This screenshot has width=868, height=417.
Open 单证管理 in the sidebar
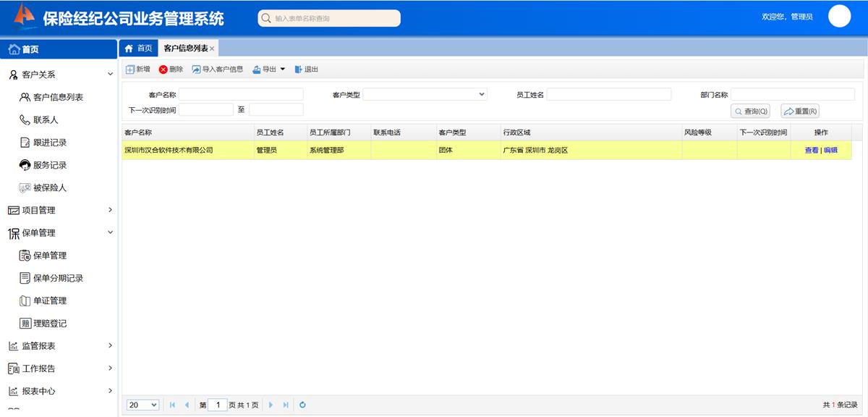point(50,300)
